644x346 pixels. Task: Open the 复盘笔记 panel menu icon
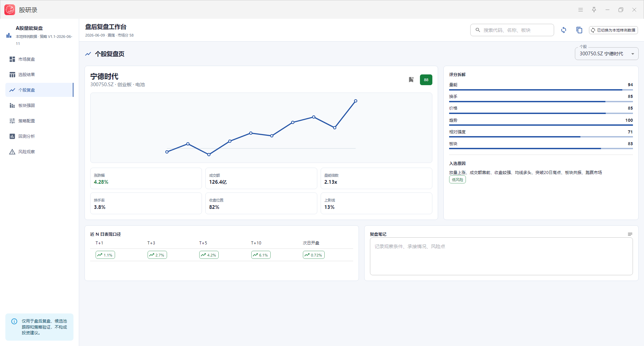630,234
